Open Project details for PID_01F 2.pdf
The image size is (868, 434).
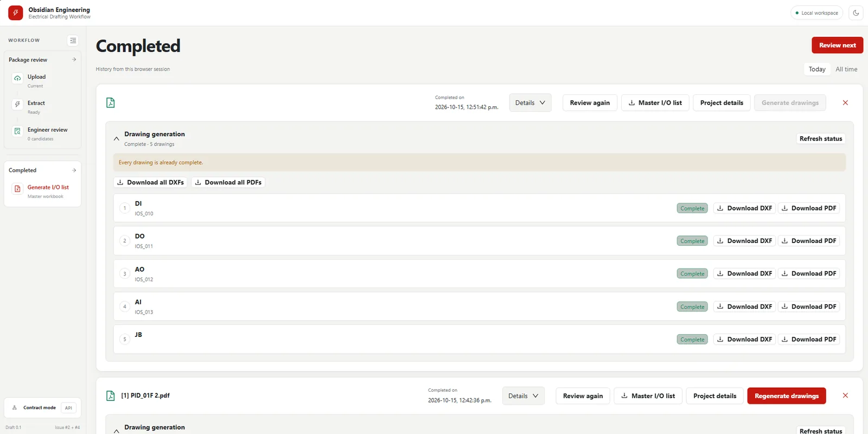pos(714,396)
